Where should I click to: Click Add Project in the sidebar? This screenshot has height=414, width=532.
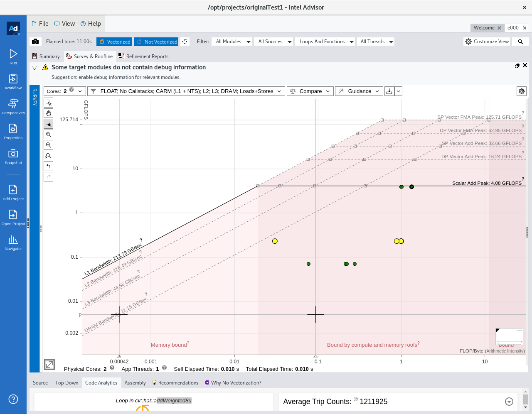(x=13, y=192)
